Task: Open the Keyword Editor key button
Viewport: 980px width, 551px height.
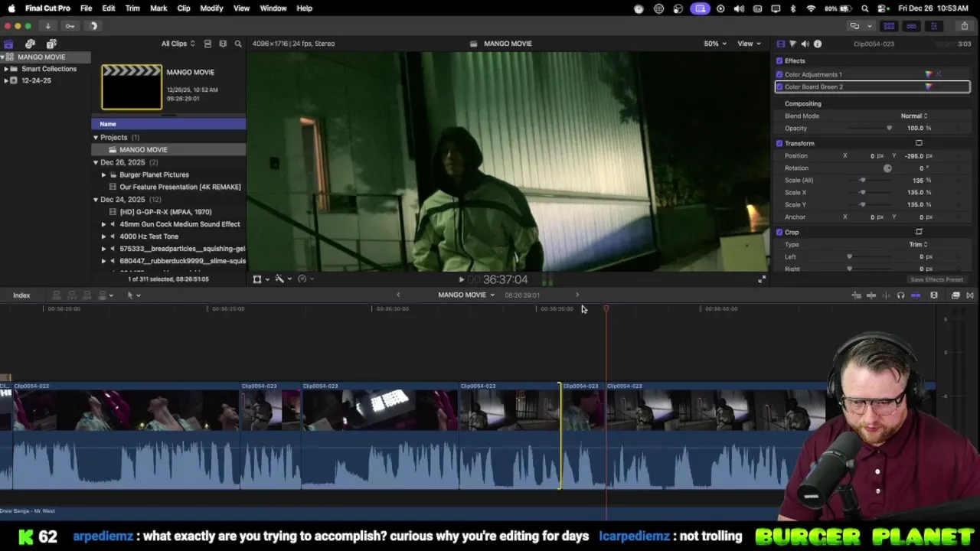Action: (x=70, y=26)
